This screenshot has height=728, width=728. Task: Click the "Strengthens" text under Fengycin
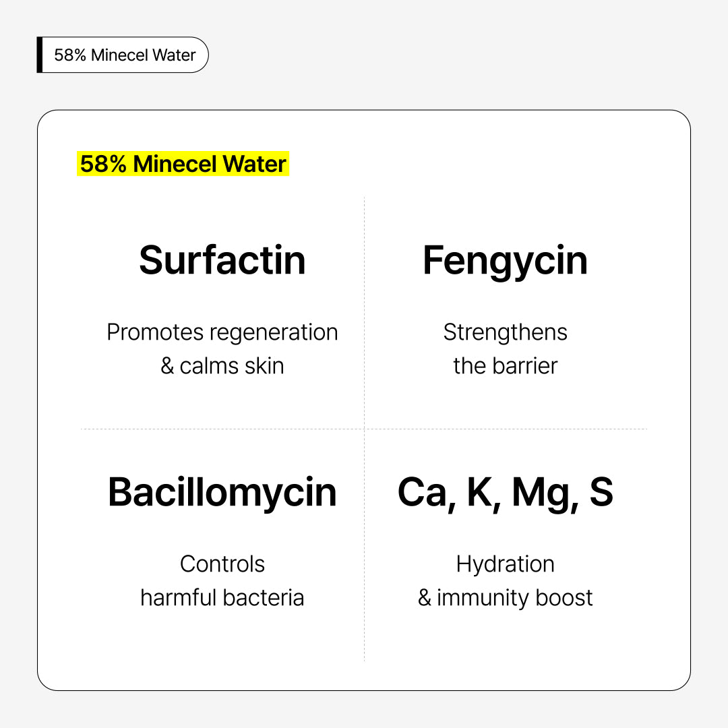coord(506,332)
